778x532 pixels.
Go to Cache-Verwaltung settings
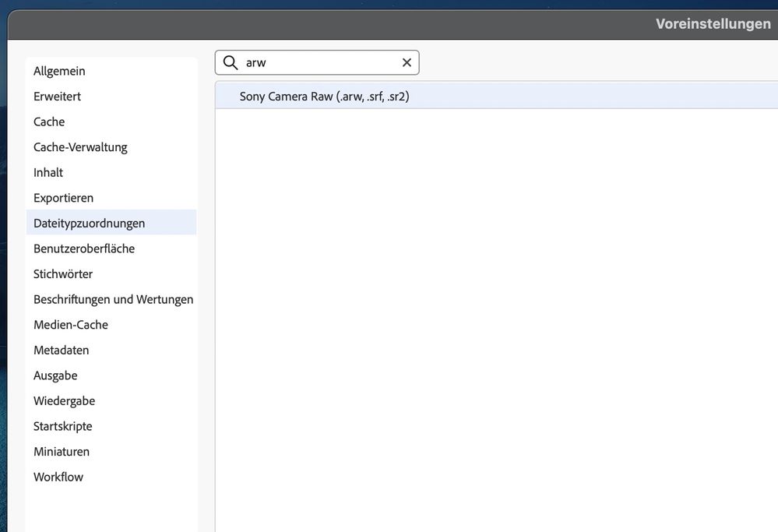80,147
